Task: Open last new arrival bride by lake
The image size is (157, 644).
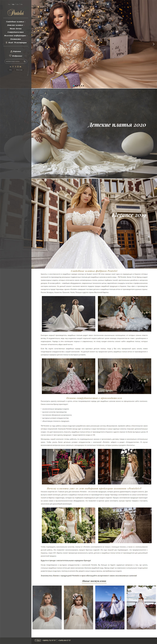Action: (141, 607)
